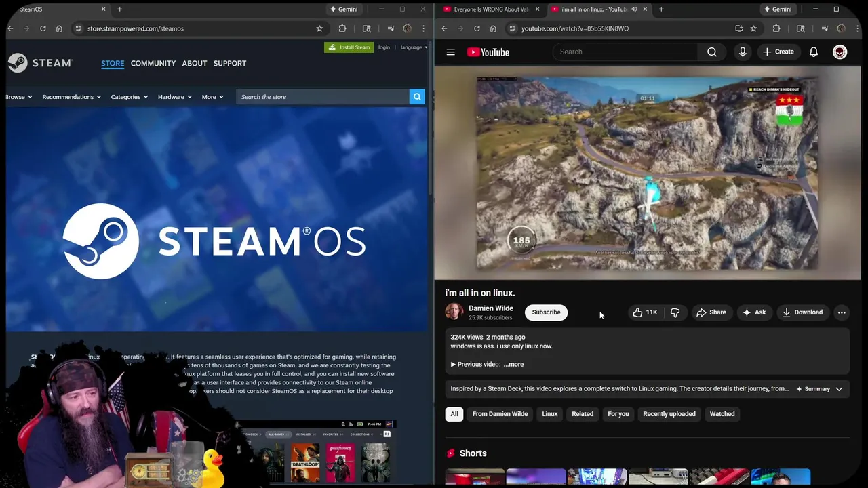
Task: Open the language dropdown on Steam
Action: (x=414, y=47)
